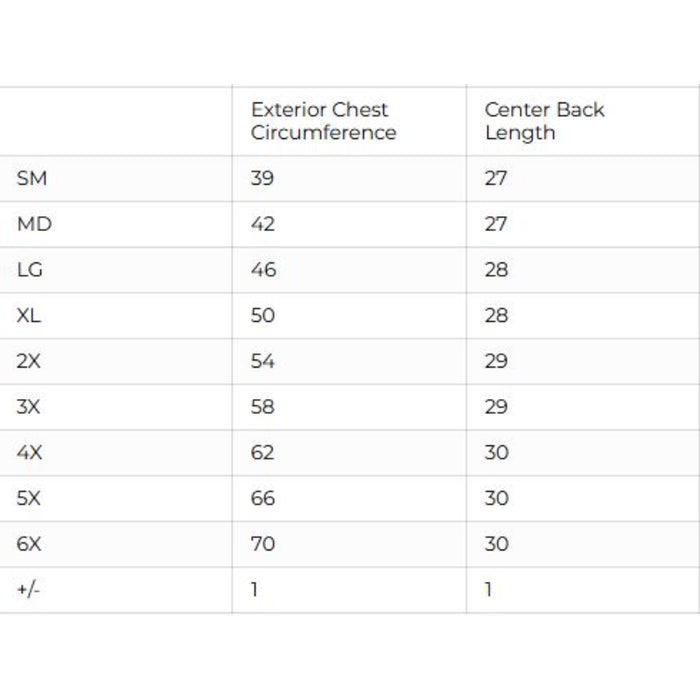
Task: Select the 3X size row label
Action: [x=29, y=407]
